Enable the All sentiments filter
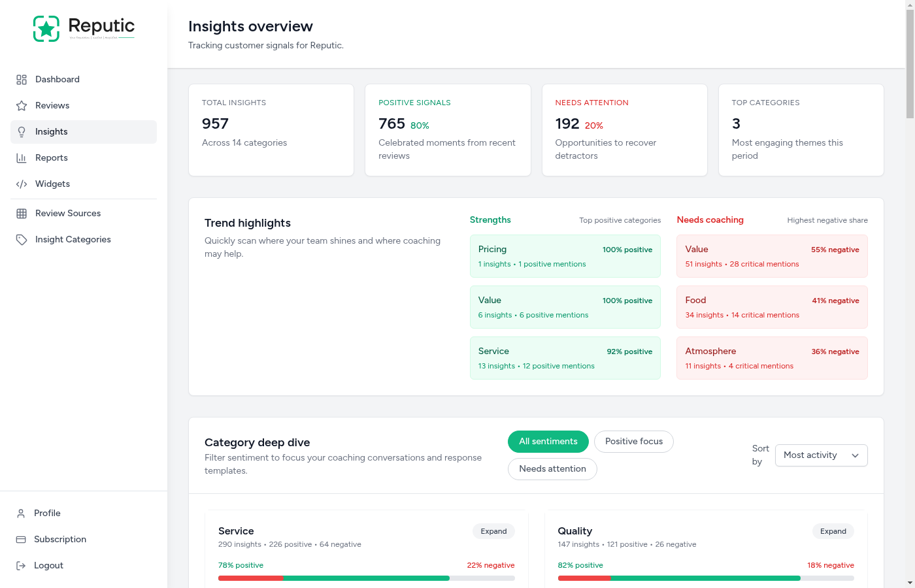The width and height of the screenshot is (915, 588). click(x=548, y=442)
